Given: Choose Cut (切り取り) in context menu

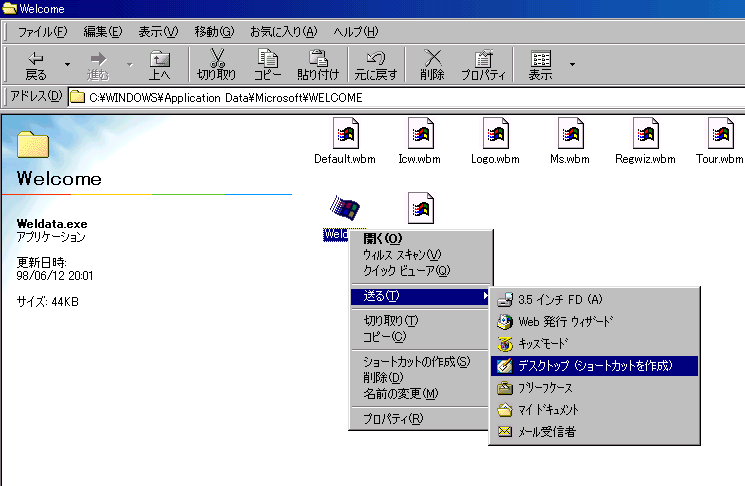Looking at the screenshot, I should click(420, 321).
